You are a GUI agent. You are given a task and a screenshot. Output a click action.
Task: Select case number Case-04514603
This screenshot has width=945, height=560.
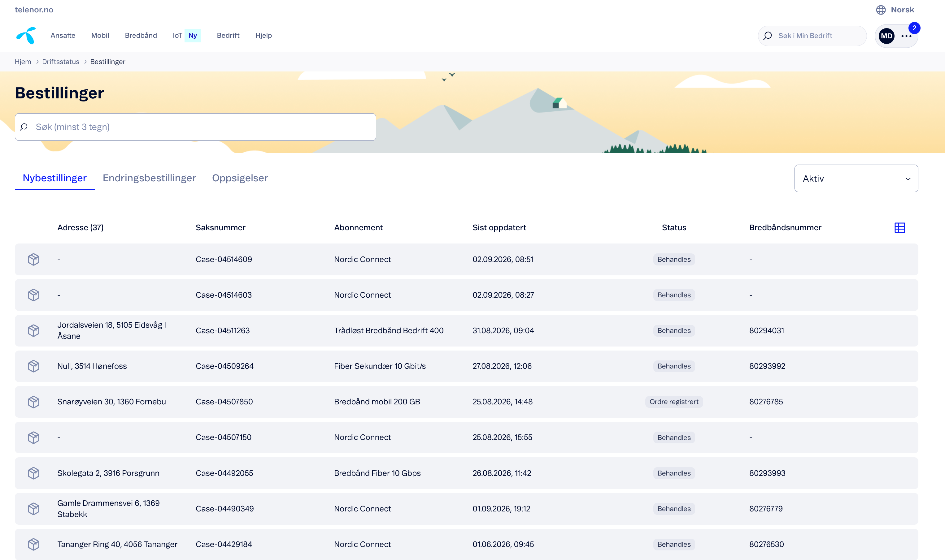coord(224,295)
